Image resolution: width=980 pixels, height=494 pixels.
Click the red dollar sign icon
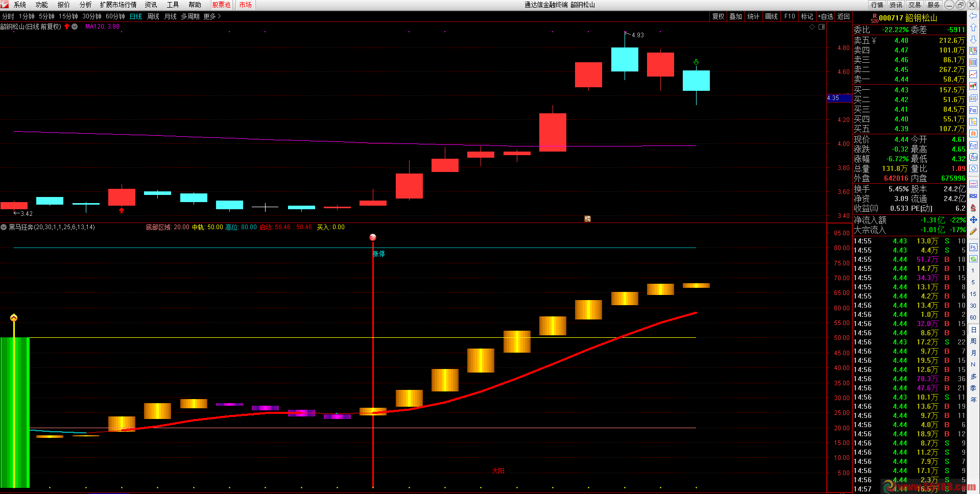point(973,208)
